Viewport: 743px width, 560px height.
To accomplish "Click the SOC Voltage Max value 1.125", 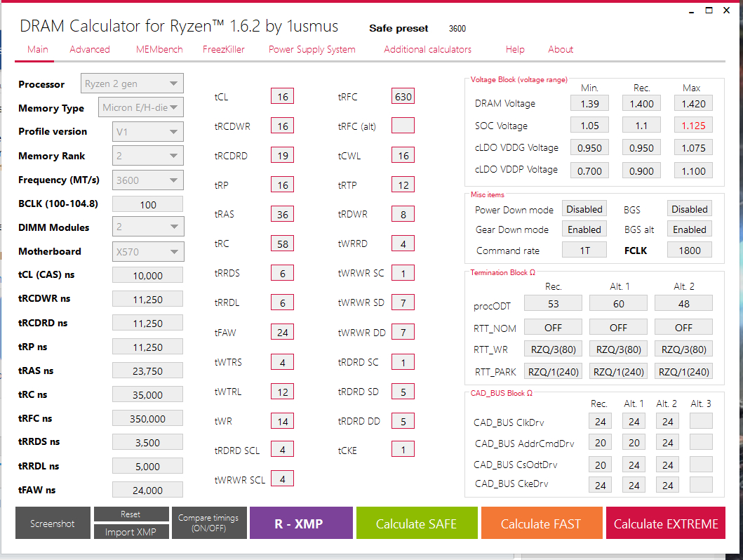I will coord(693,125).
